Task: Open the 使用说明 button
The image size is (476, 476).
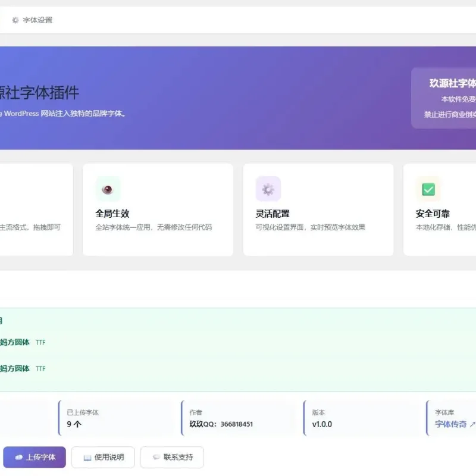Action: (x=103, y=457)
